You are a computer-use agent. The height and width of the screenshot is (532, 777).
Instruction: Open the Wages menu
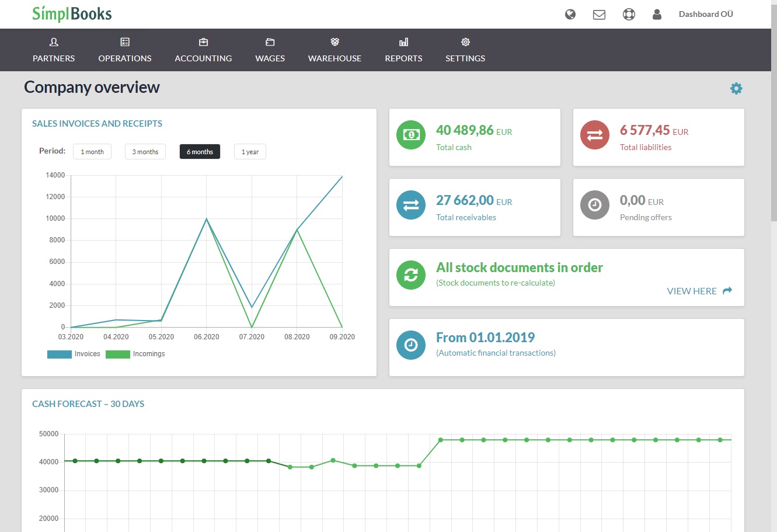pyautogui.click(x=270, y=50)
